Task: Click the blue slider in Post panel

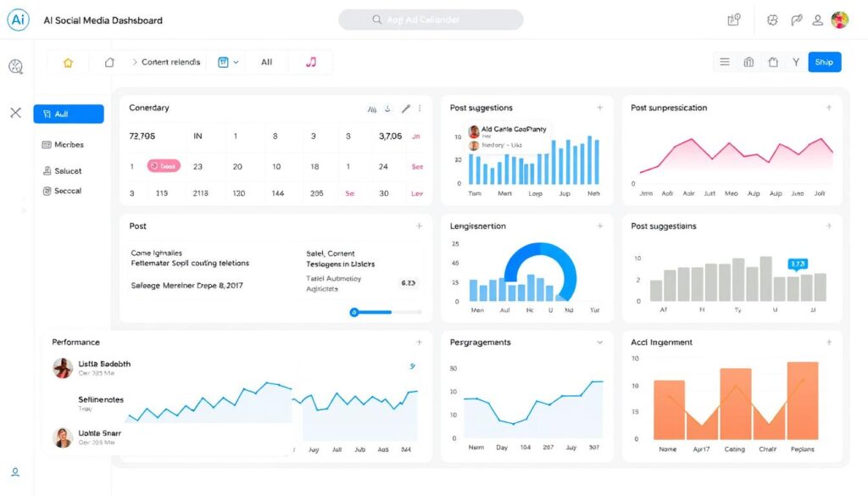Action: [x=354, y=312]
